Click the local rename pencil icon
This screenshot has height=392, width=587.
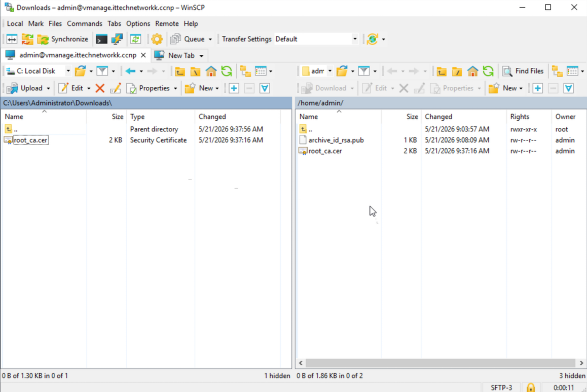pos(116,88)
